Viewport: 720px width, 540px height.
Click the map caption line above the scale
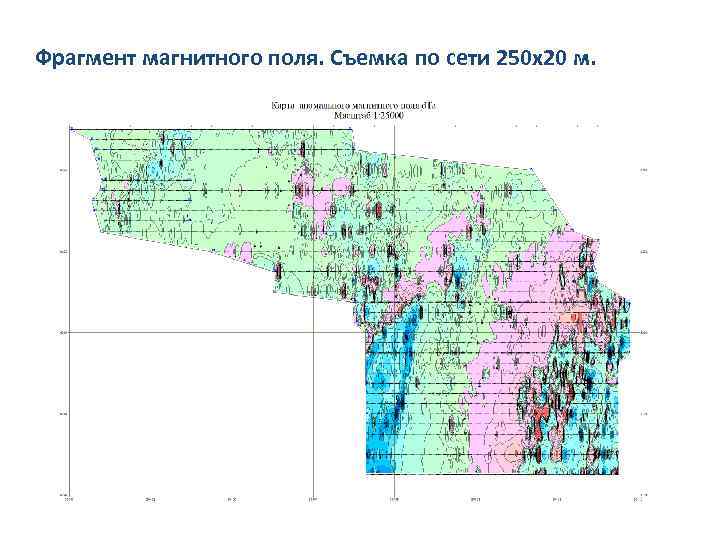coord(354,106)
